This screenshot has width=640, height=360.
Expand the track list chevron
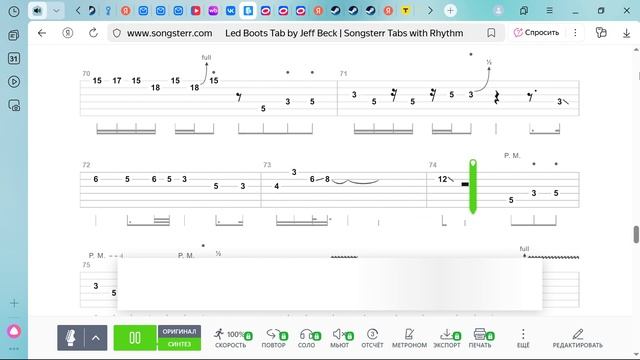pyautogui.click(x=96, y=338)
